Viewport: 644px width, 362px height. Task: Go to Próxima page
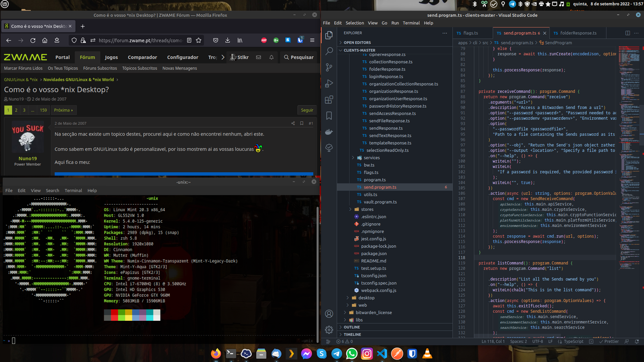(63, 110)
